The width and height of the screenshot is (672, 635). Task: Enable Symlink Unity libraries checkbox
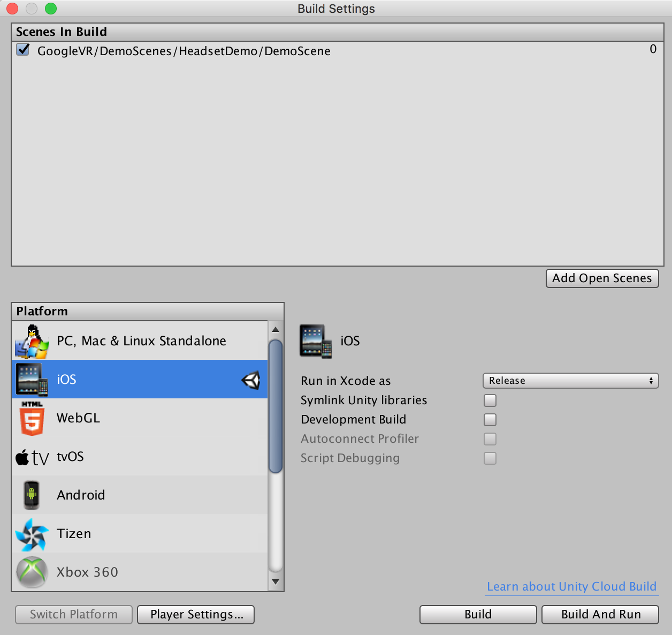(x=490, y=400)
